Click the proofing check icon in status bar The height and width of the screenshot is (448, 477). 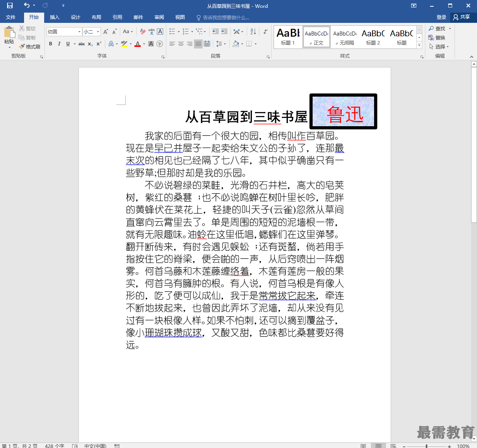point(75,446)
